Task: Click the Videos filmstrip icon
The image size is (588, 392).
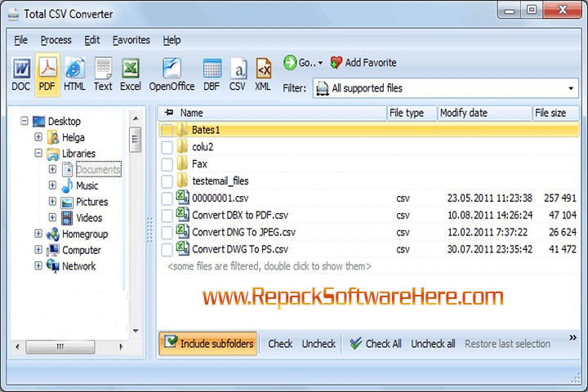Action: point(67,218)
